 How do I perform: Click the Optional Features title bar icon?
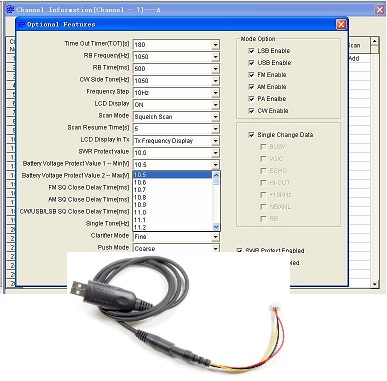(x=22, y=24)
